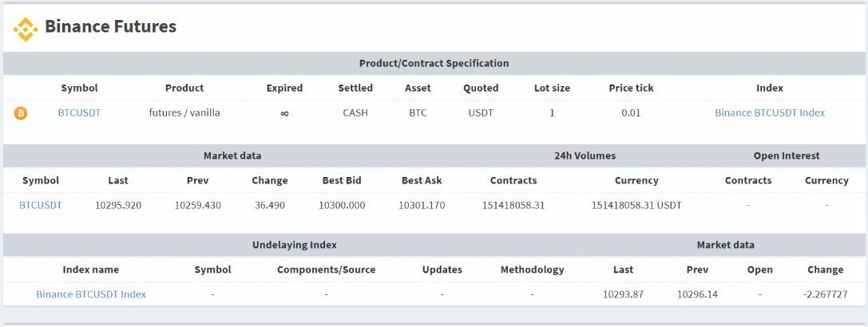Click the Best Bid value 10300.000

[342, 206]
